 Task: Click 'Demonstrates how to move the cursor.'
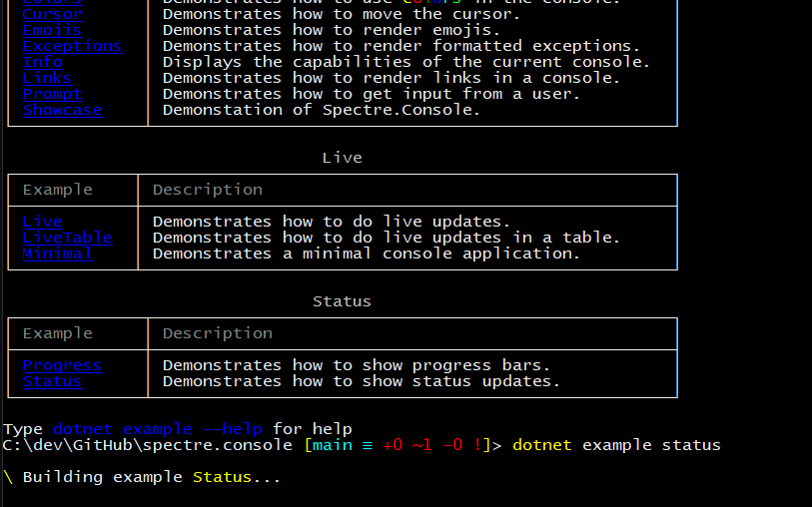point(342,14)
